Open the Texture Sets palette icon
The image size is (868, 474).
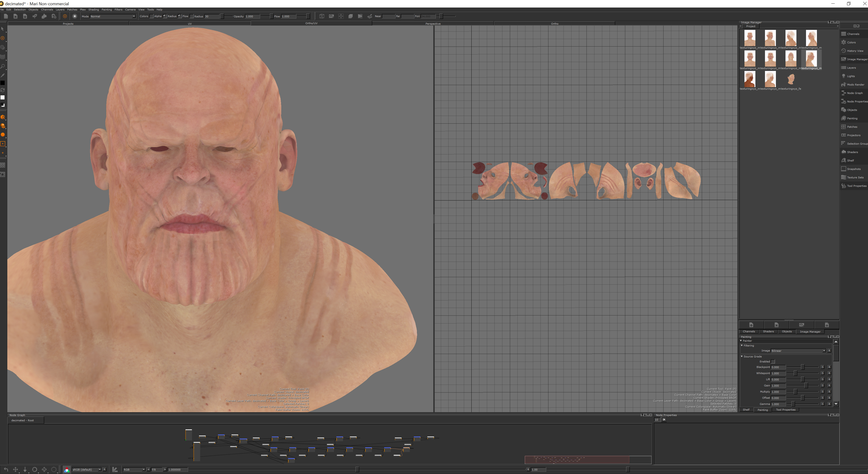coord(843,177)
